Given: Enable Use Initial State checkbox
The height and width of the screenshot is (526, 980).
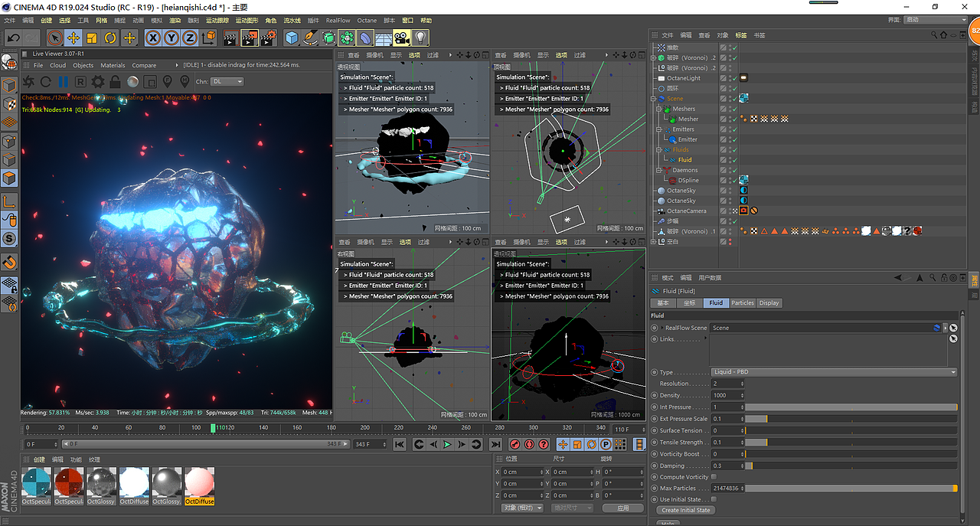Looking at the screenshot, I should coord(714,499).
